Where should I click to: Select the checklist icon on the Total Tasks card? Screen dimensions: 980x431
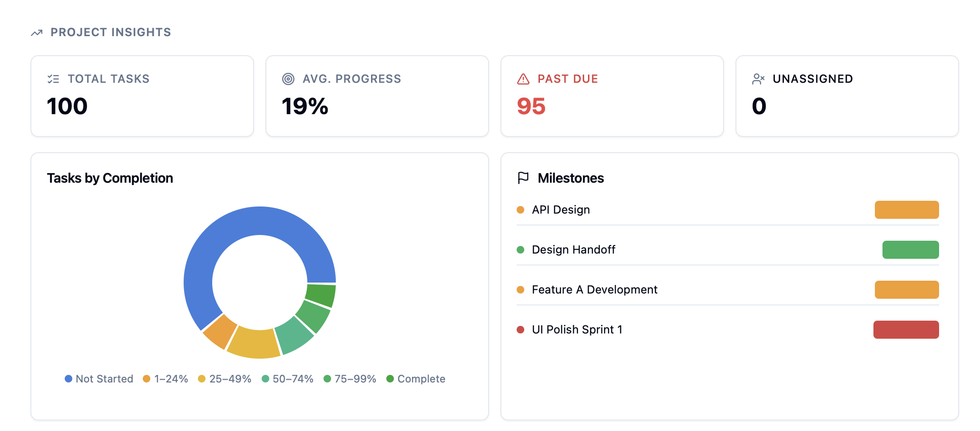coord(54,79)
